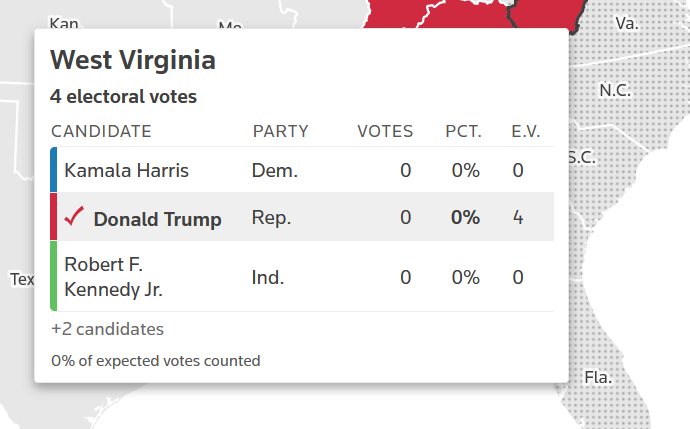Viewport: 690px width, 429px height.
Task: Click Virginia on the map
Action: tap(627, 22)
